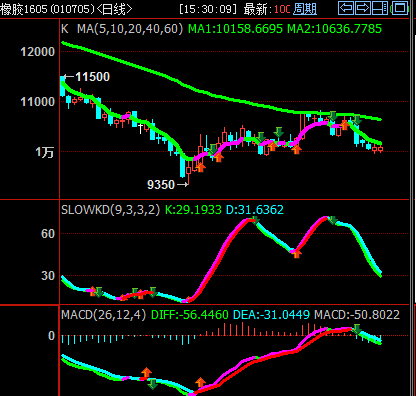Click the orange up arrow at MACD line bottom
This screenshot has height=396, width=416.
200,382
